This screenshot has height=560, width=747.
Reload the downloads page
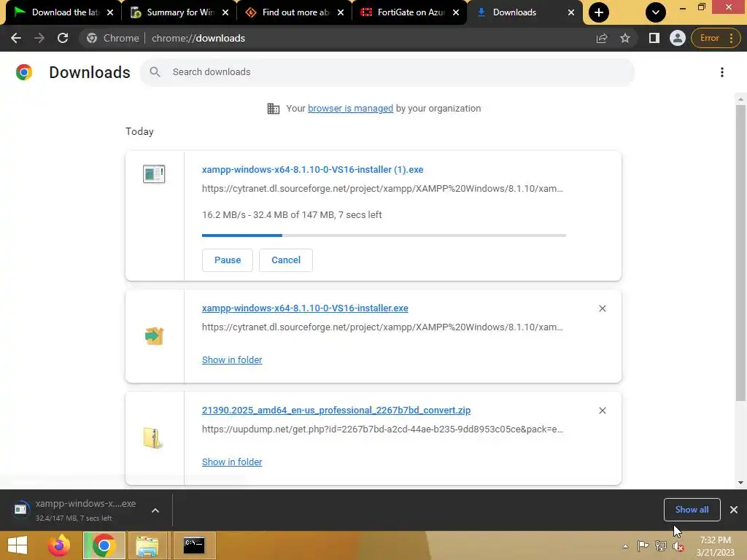63,38
